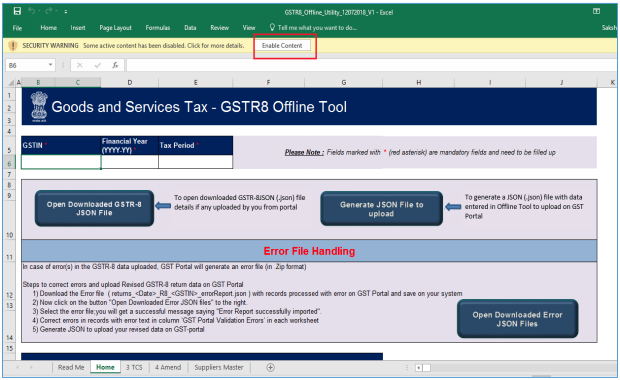Click the Redo arrow icon
This screenshot has height=380, width=620.
[x=49, y=11]
